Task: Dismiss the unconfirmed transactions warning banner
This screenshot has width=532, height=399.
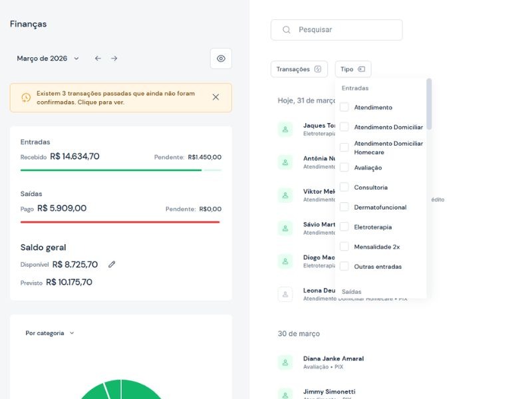Action: point(215,97)
